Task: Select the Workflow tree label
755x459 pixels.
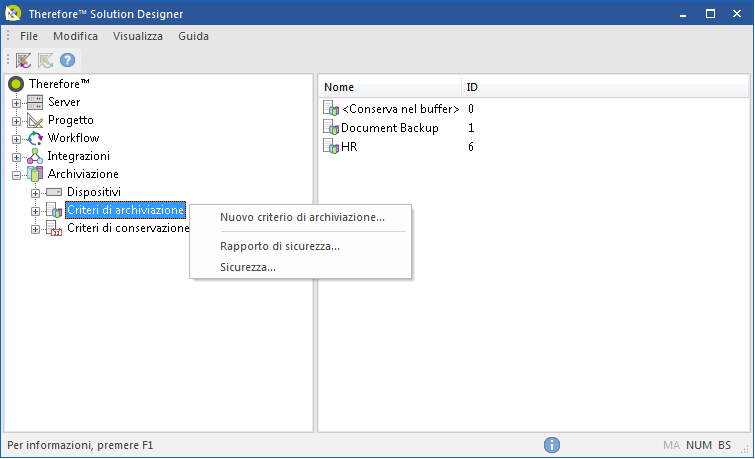Action: tap(73, 138)
